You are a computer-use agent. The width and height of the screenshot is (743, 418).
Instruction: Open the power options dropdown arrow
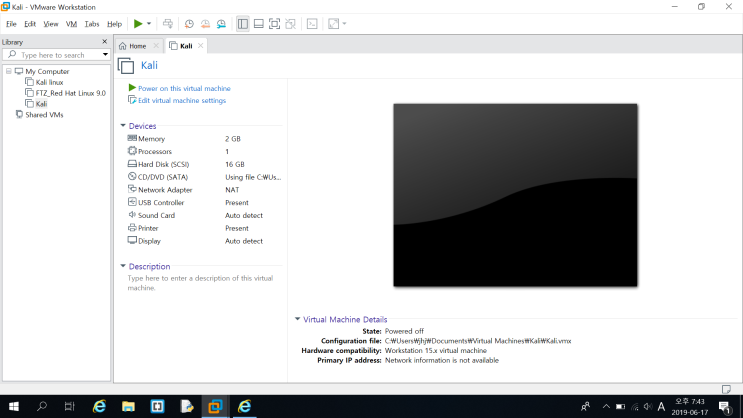point(149,24)
